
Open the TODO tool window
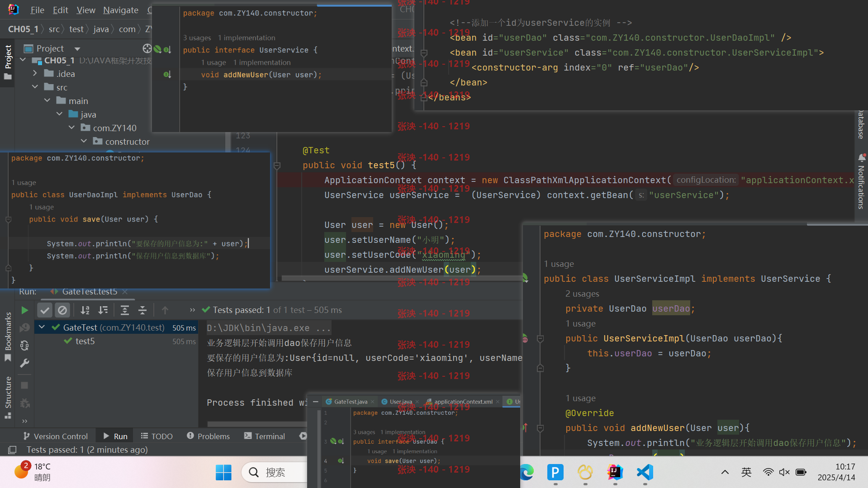[x=157, y=436]
